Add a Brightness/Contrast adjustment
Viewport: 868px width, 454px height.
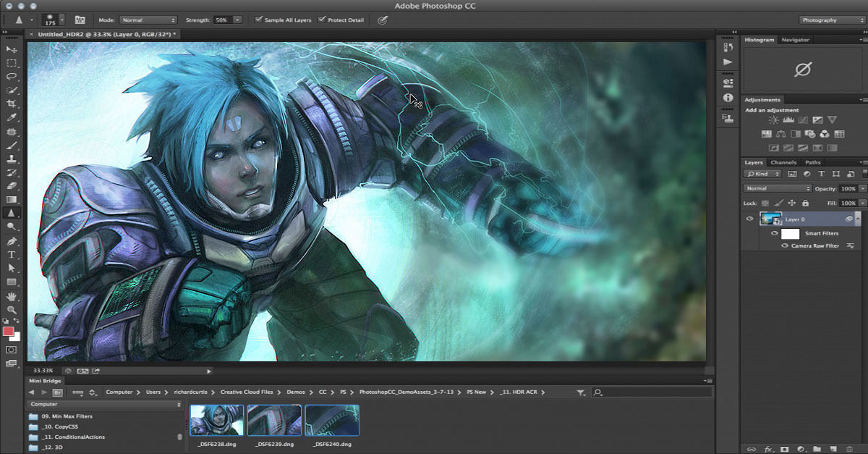pyautogui.click(x=774, y=120)
